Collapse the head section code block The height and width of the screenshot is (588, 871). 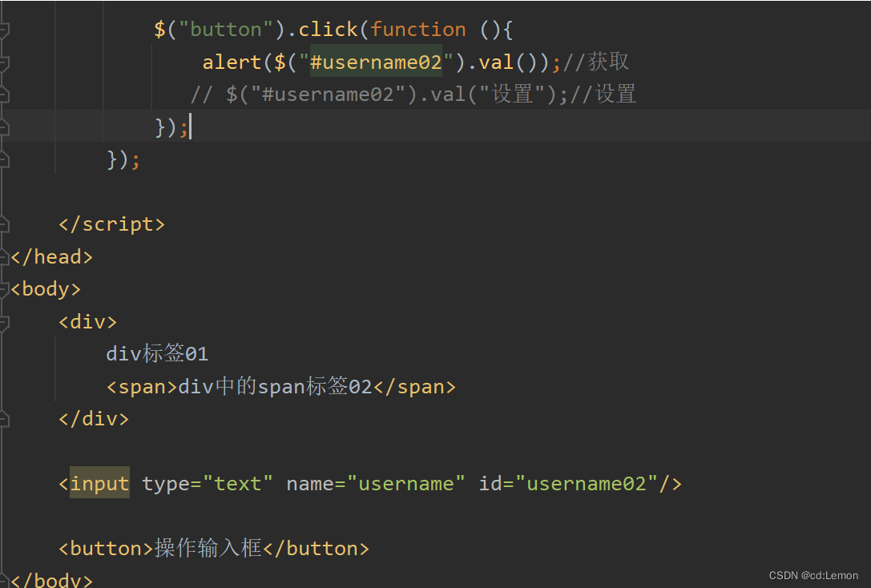5,256
